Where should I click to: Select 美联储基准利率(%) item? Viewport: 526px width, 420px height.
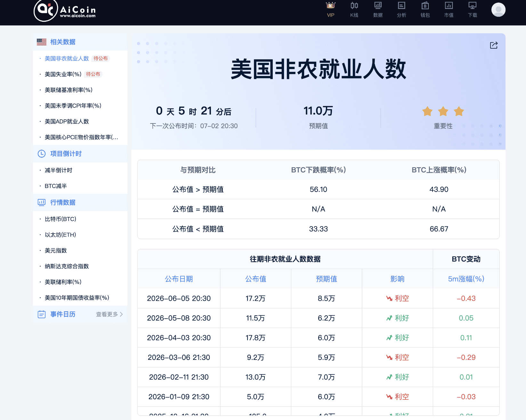point(69,90)
